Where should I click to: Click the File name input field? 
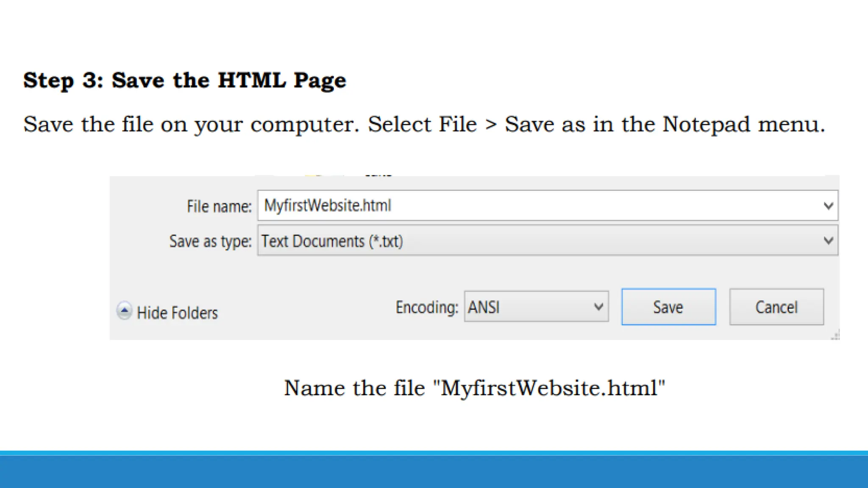(548, 205)
